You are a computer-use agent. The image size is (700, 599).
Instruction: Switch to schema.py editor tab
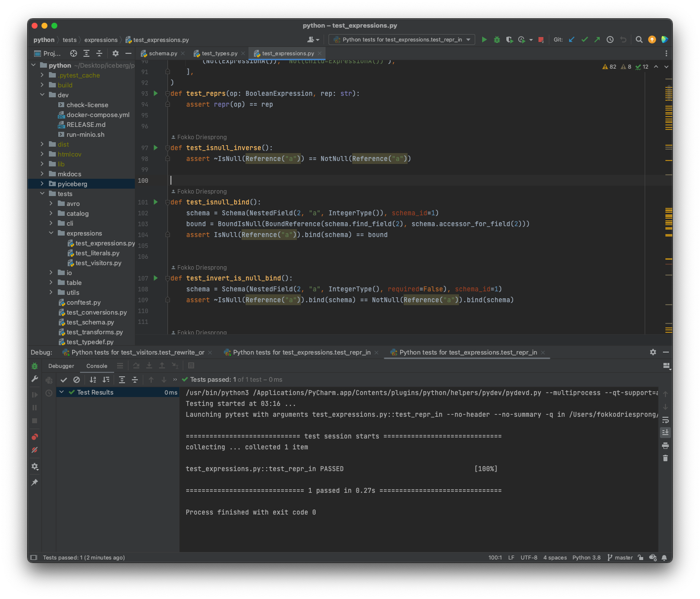[163, 53]
